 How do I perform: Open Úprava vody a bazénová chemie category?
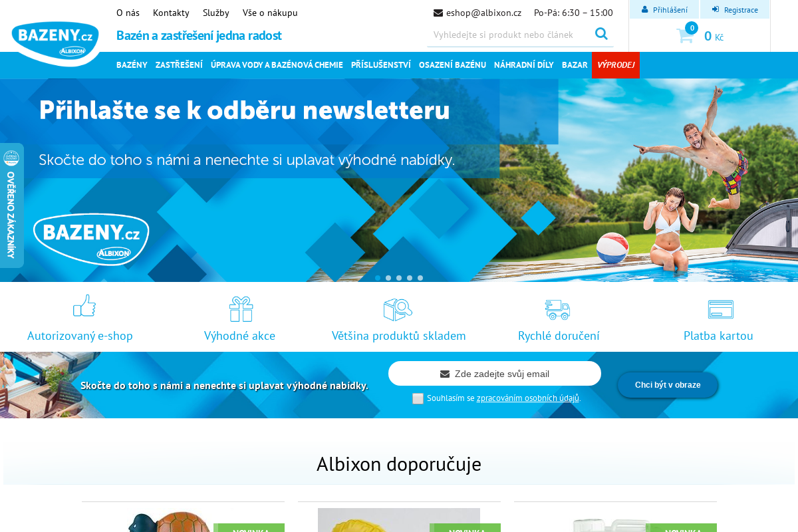coord(277,65)
